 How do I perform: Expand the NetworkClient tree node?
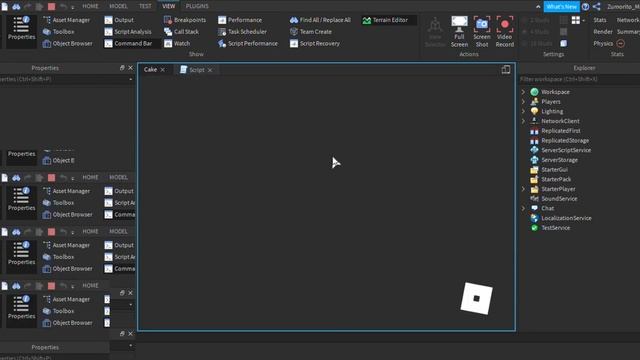click(x=524, y=121)
